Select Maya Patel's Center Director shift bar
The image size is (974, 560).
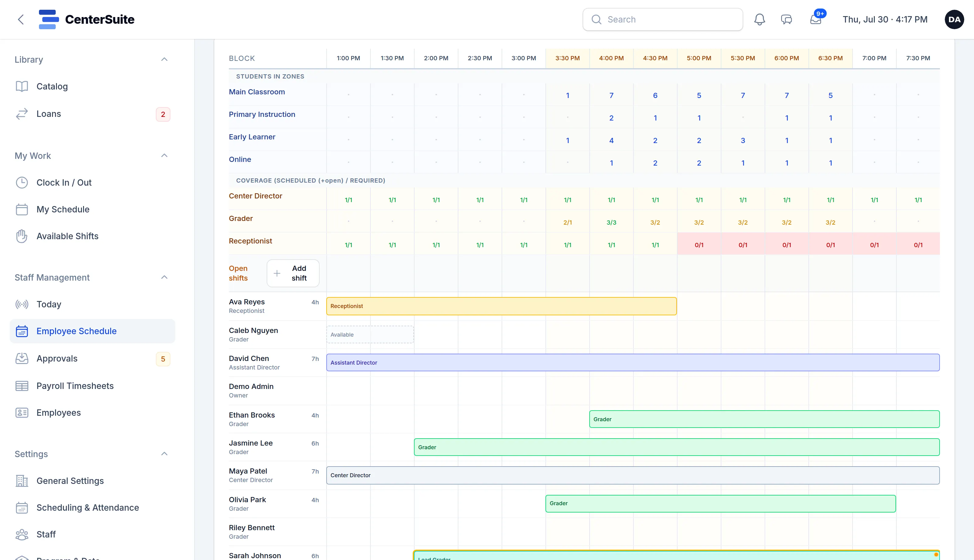click(633, 475)
